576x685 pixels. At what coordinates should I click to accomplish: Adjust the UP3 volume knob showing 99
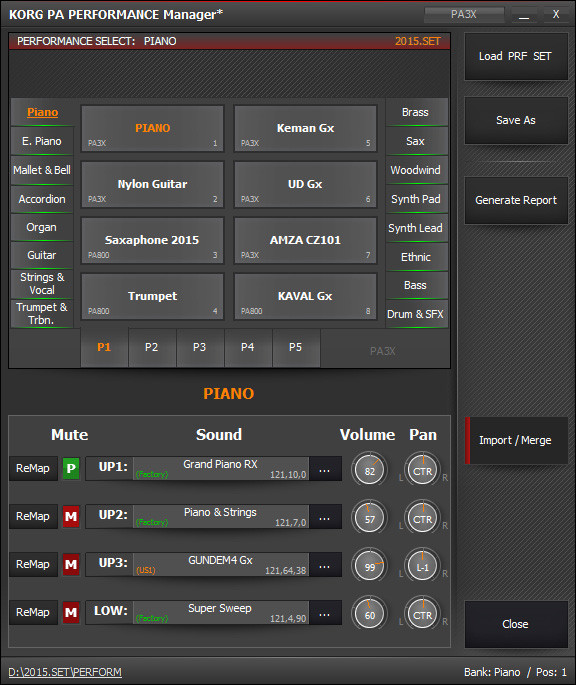(370, 567)
